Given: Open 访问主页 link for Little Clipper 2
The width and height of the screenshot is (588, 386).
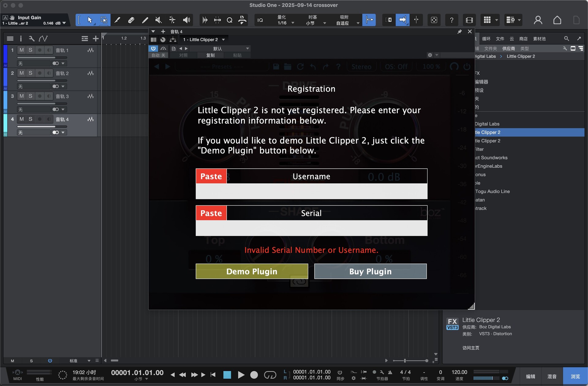Looking at the screenshot, I should [x=471, y=348].
